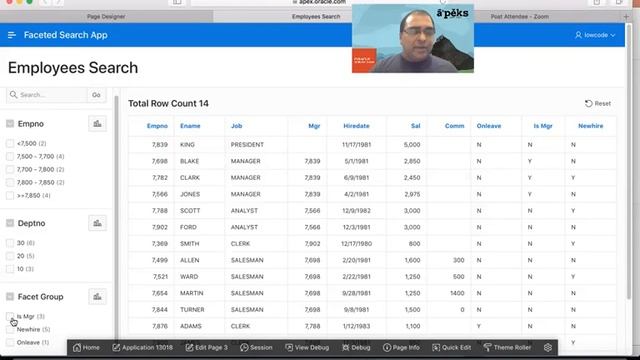Sort by Is Mgr column header
Image resolution: width=640 pixels, height=360 pixels.
coord(543,126)
